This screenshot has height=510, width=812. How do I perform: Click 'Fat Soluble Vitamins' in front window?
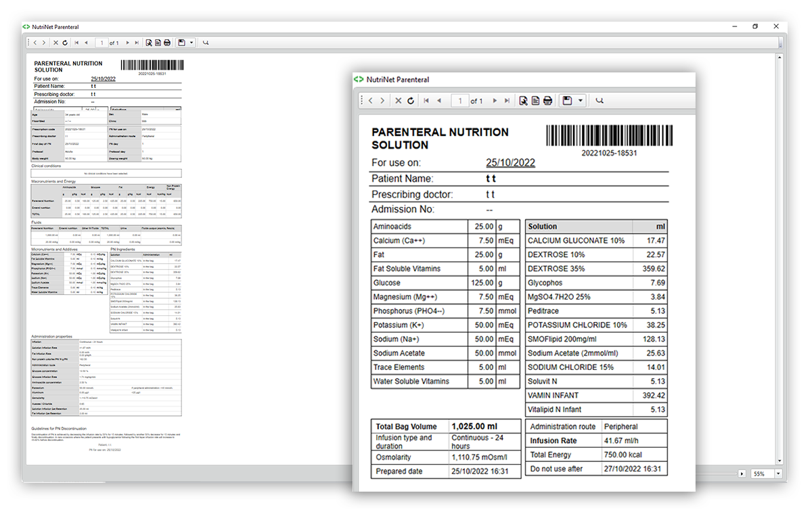[407, 269]
